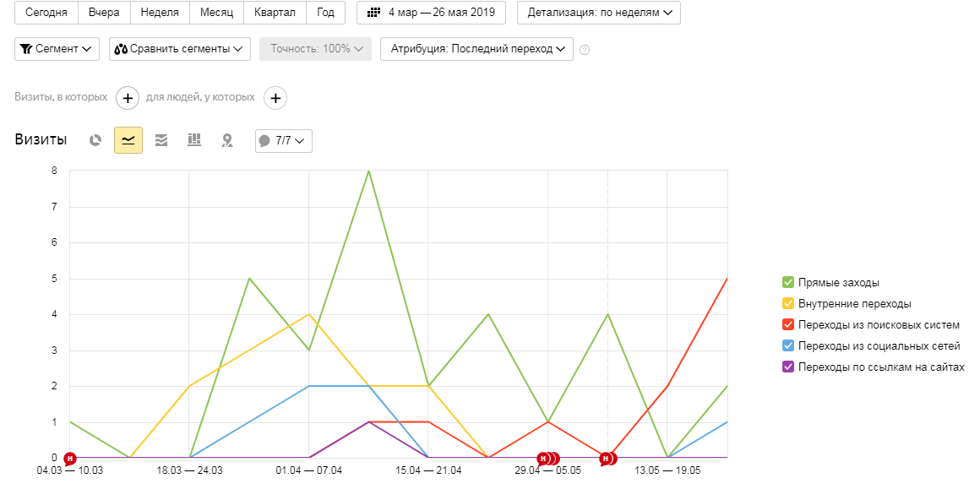Screen dimensions: 980x500
Task: Toggle Переходы из социальных сетей checkbox
Action: 788,345
